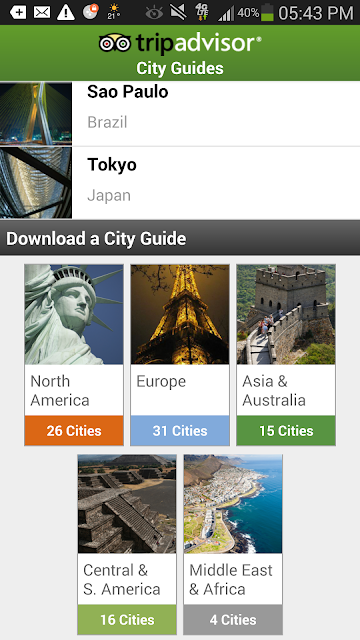Viewport: 360px width, 640px height.
Task: Tap the battery indicator icon
Action: (267, 12)
